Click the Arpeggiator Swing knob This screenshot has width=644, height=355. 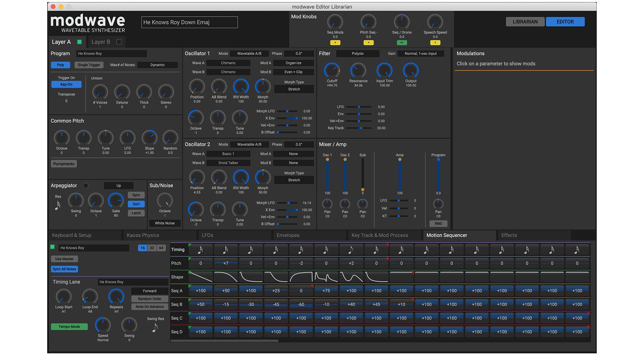point(76,200)
